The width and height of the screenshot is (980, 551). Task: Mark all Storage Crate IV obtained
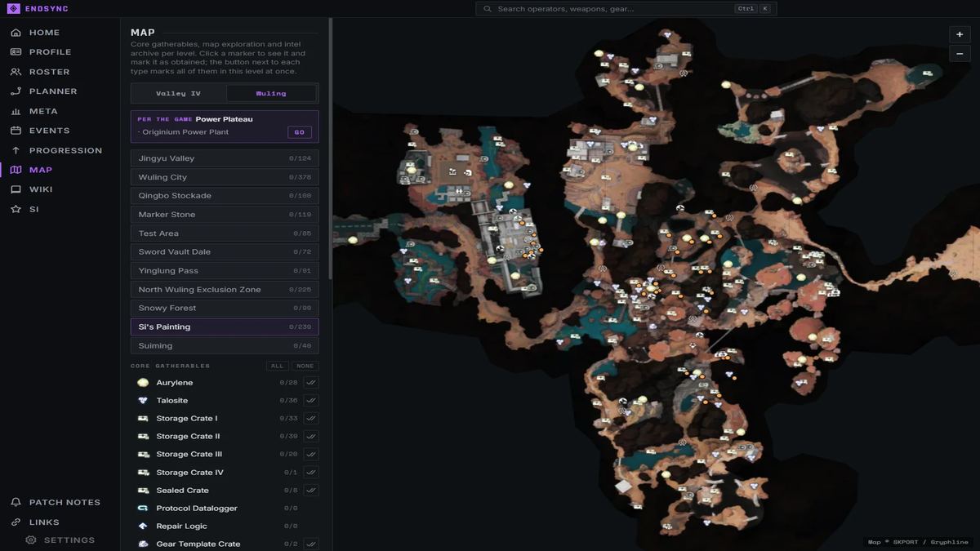pos(310,472)
